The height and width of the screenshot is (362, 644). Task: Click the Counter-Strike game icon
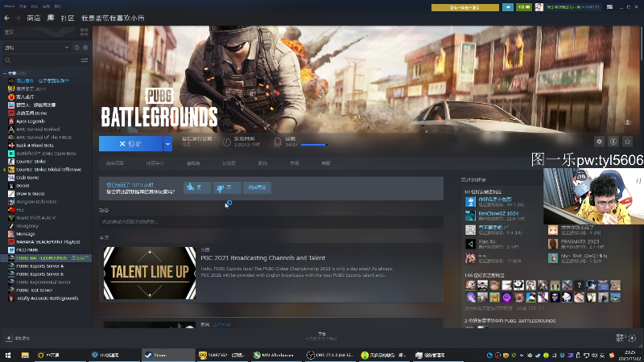tap(11, 162)
